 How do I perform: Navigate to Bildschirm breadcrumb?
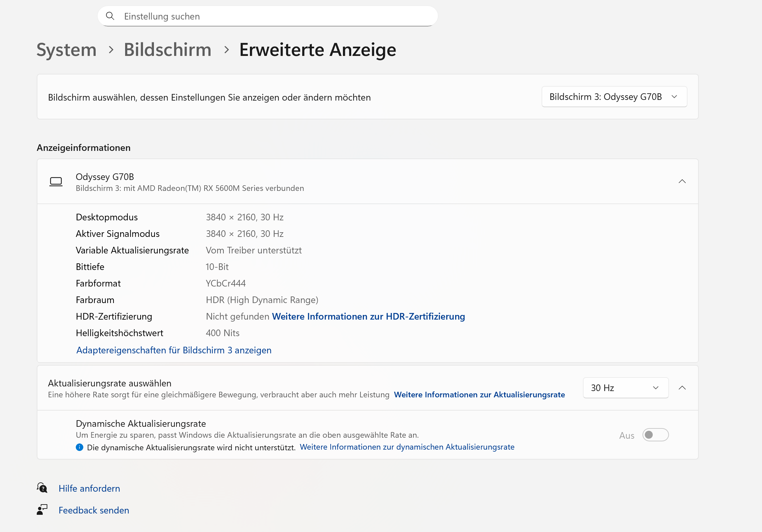[x=167, y=50]
